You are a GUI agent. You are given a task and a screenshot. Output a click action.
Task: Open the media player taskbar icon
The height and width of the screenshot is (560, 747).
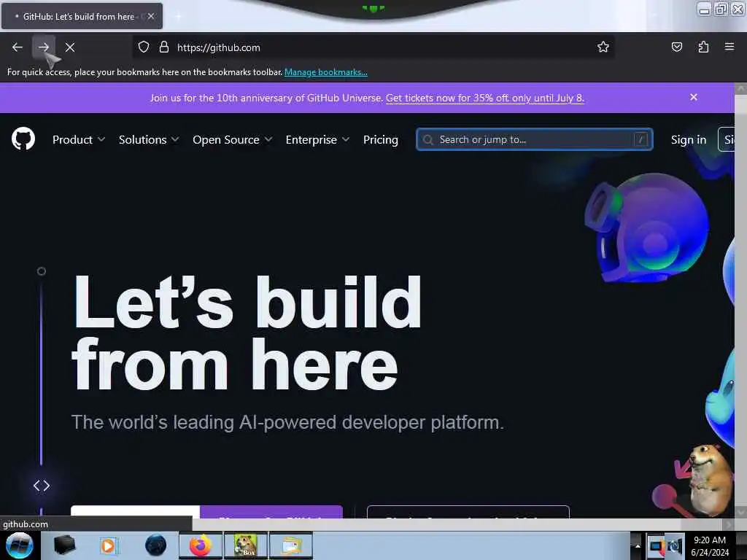(x=108, y=545)
